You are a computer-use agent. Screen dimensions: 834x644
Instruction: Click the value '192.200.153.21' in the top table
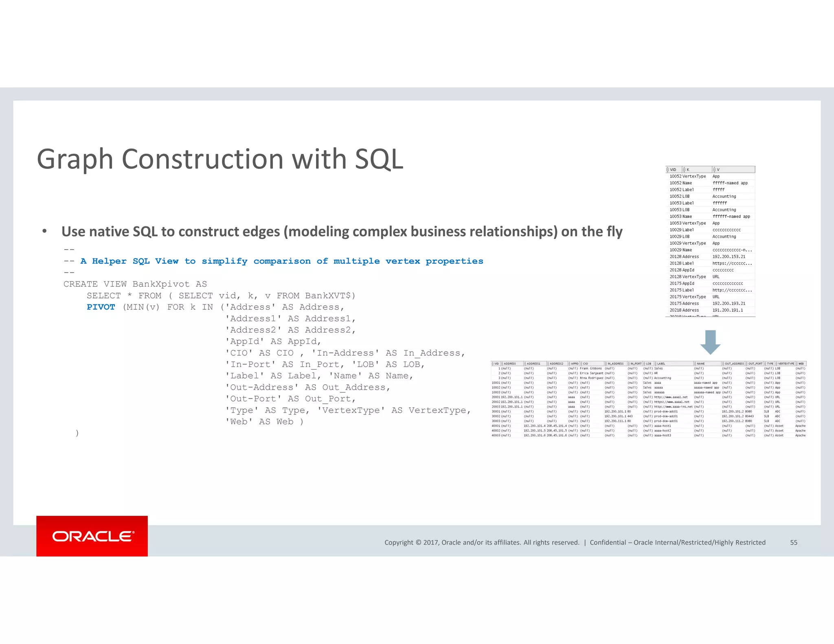(729, 257)
